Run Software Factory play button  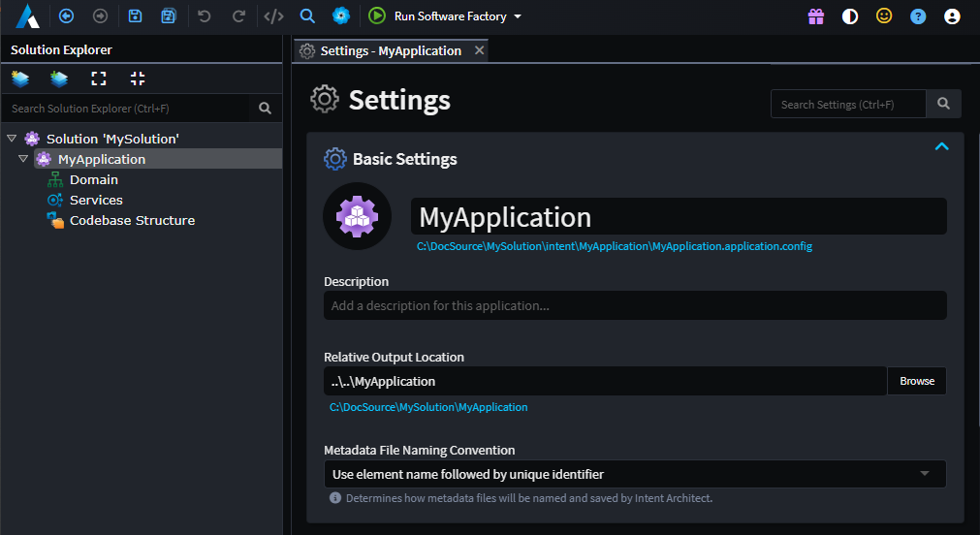click(x=377, y=16)
